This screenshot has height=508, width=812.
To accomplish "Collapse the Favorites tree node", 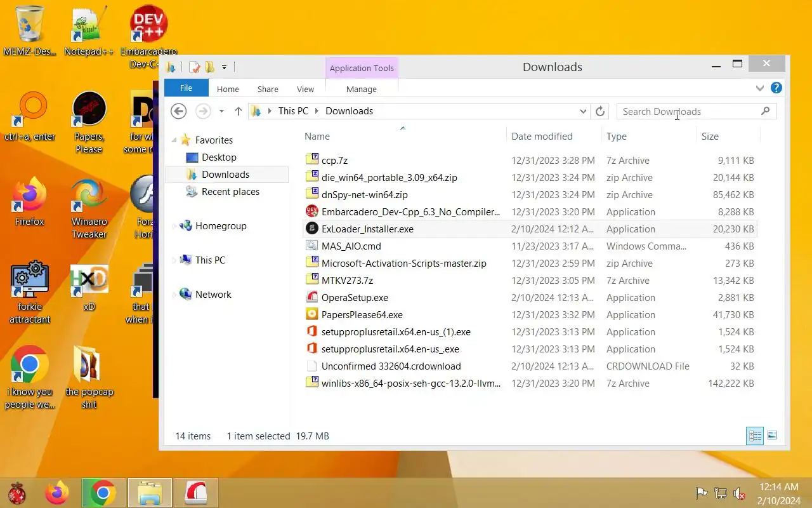I will [x=174, y=140].
